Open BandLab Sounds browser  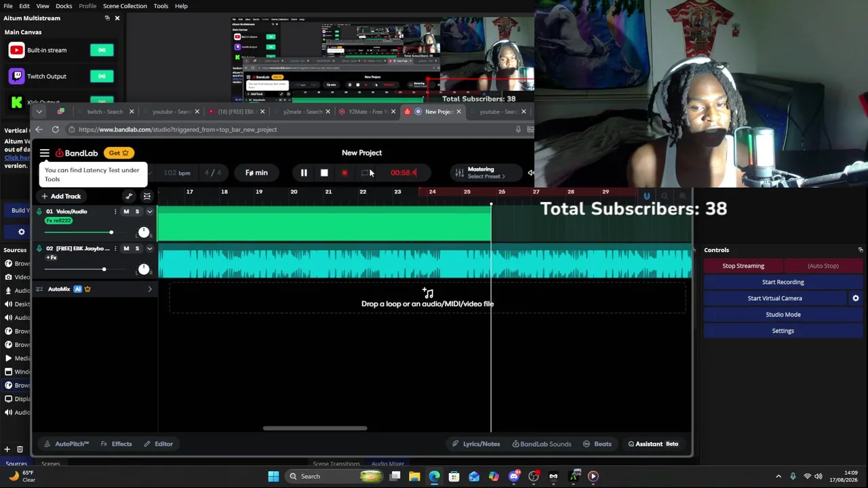pos(542,444)
